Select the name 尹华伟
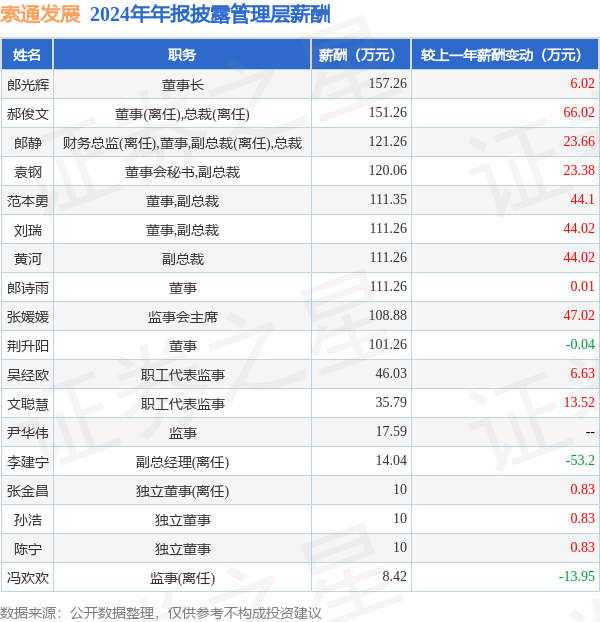The image size is (600, 622). click(x=28, y=433)
